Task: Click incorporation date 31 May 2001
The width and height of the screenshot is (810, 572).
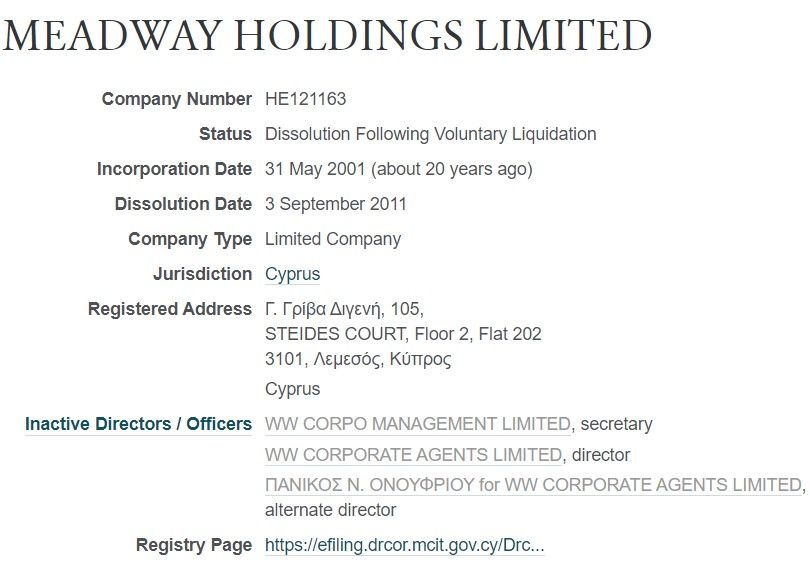Action: 315,169
